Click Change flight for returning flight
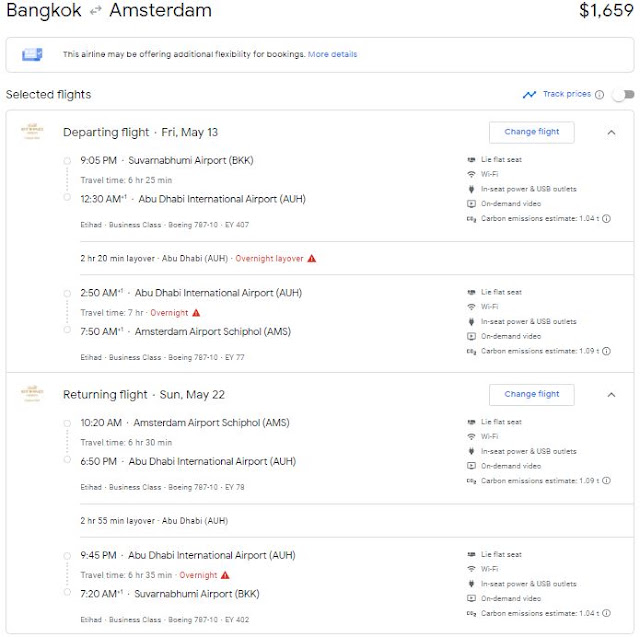This screenshot has height=637, width=640. [x=531, y=394]
